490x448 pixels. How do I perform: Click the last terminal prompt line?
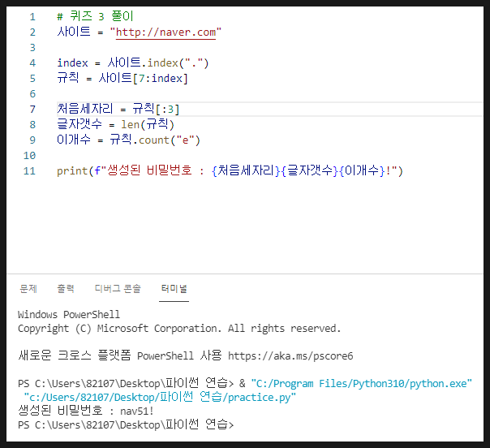tap(126, 424)
